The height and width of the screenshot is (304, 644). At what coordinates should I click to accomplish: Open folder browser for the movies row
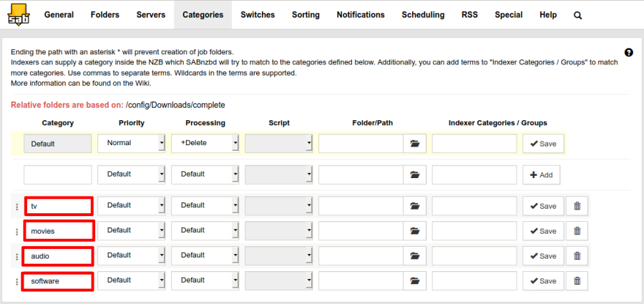coord(414,231)
